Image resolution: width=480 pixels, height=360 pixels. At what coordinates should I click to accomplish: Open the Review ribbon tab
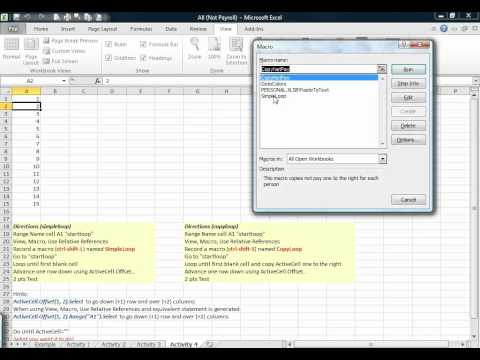[198, 29]
